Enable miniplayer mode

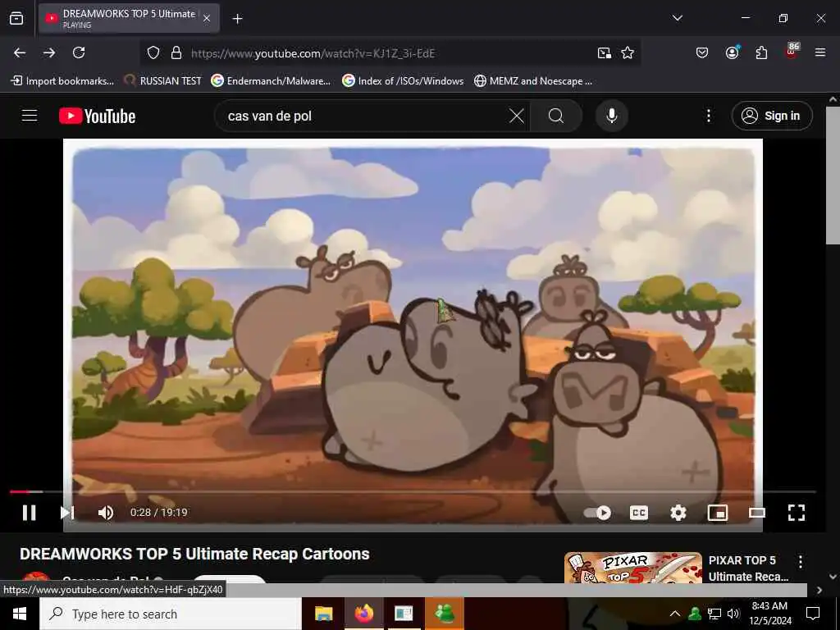[x=717, y=513]
